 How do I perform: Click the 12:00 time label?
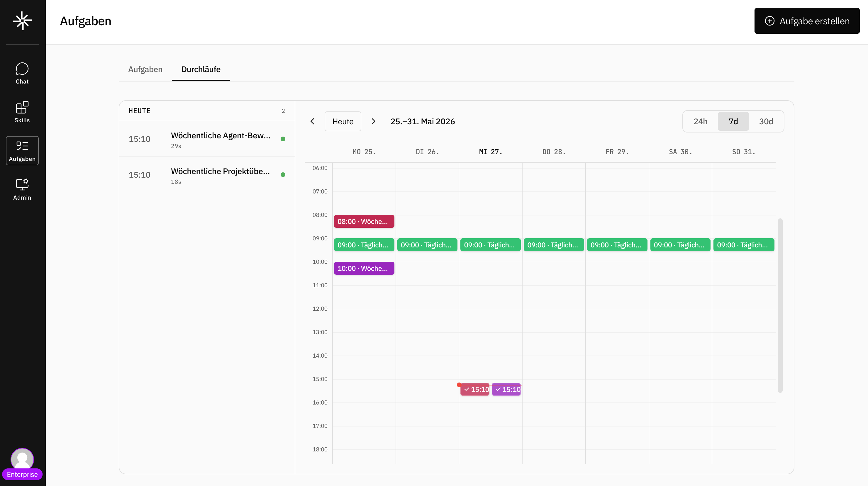click(x=320, y=308)
